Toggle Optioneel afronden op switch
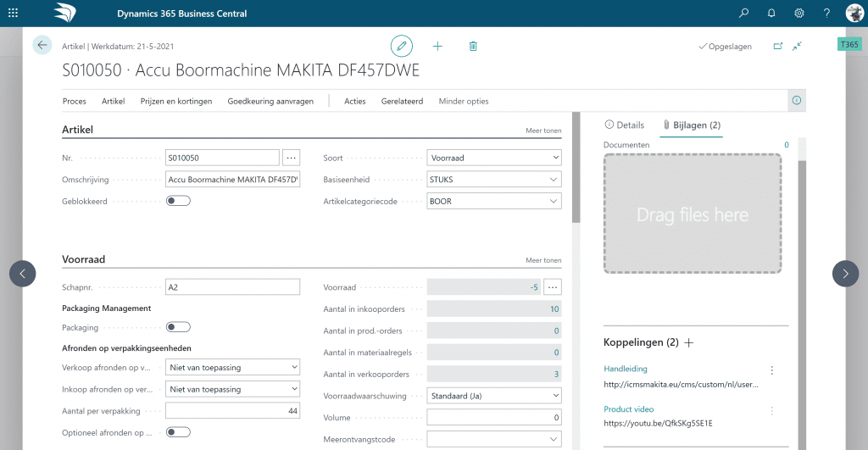 coord(178,431)
